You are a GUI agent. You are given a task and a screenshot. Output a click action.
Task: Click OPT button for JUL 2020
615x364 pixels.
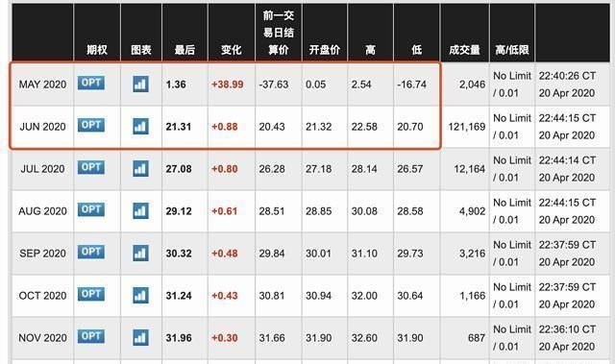91,167
